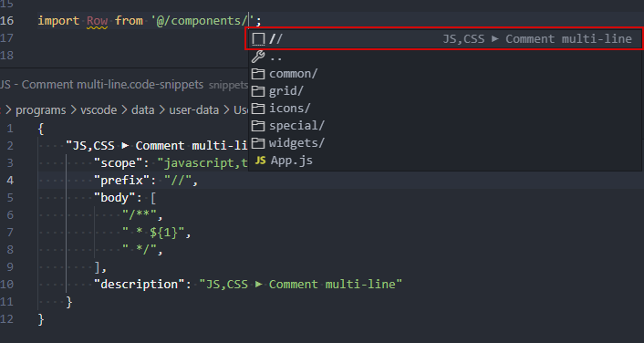
Task: Choose App.js file suggestion
Action: coord(444,160)
